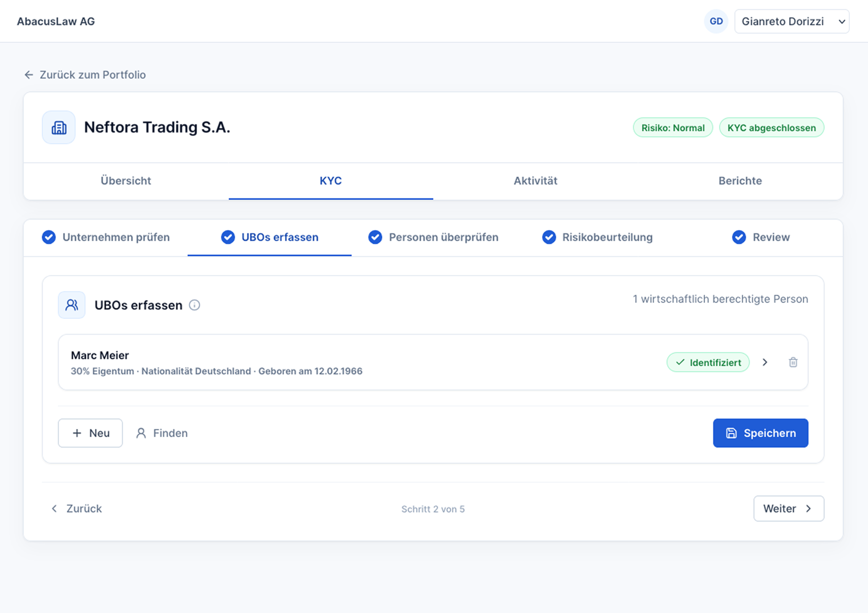
Task: Click the GD user avatar
Action: [x=716, y=21]
